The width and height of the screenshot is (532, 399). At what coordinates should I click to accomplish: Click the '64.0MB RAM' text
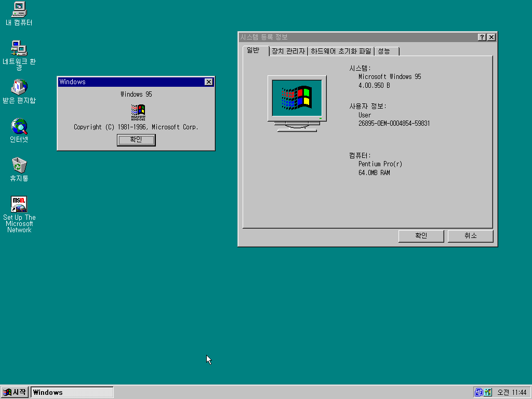tap(374, 172)
